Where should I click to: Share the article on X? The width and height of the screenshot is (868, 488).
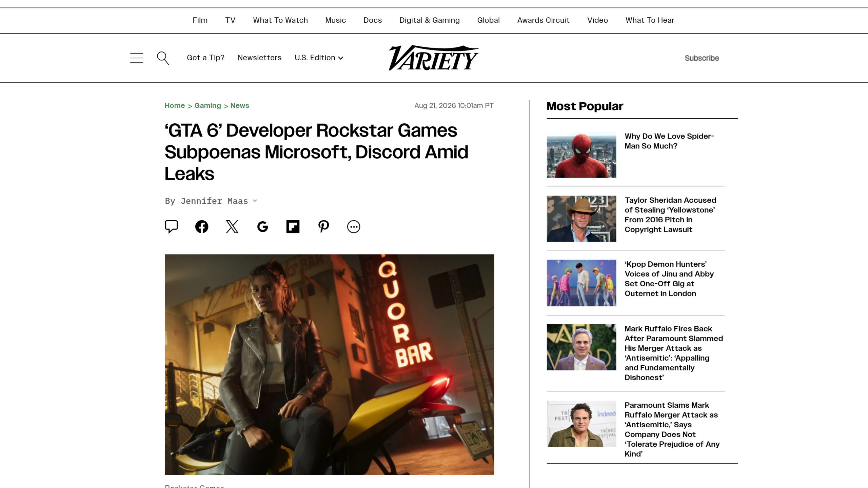(x=232, y=226)
